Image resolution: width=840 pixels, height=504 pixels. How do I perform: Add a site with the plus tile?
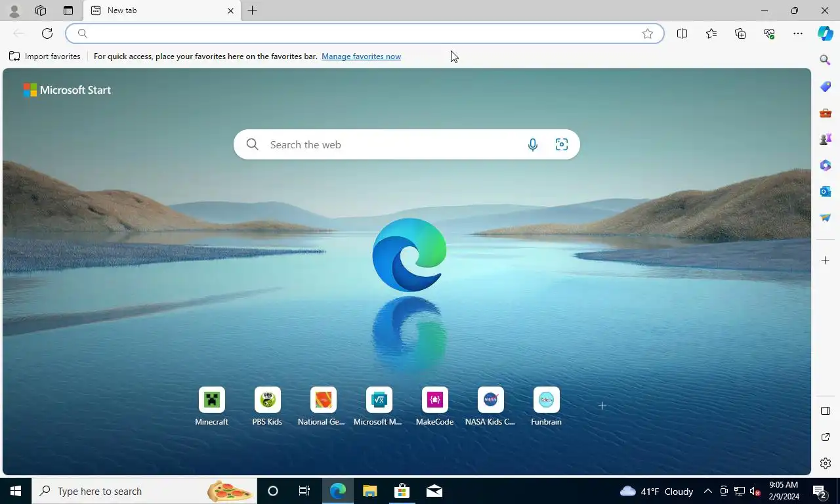click(x=602, y=406)
